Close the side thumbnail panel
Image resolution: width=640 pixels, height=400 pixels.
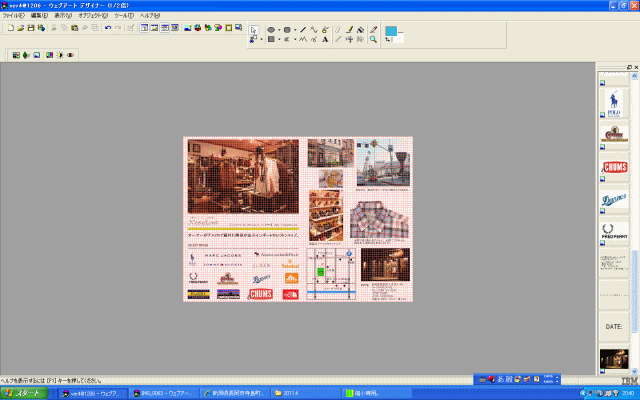[636, 67]
